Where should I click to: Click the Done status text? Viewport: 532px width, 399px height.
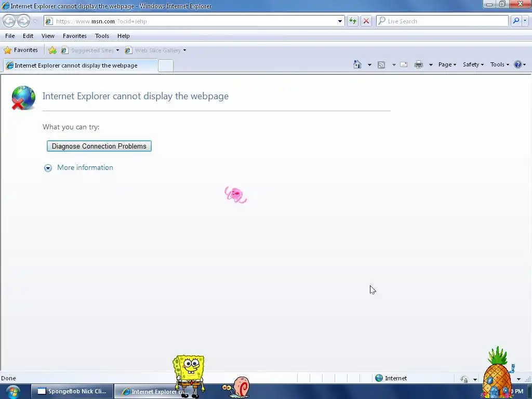click(8, 378)
